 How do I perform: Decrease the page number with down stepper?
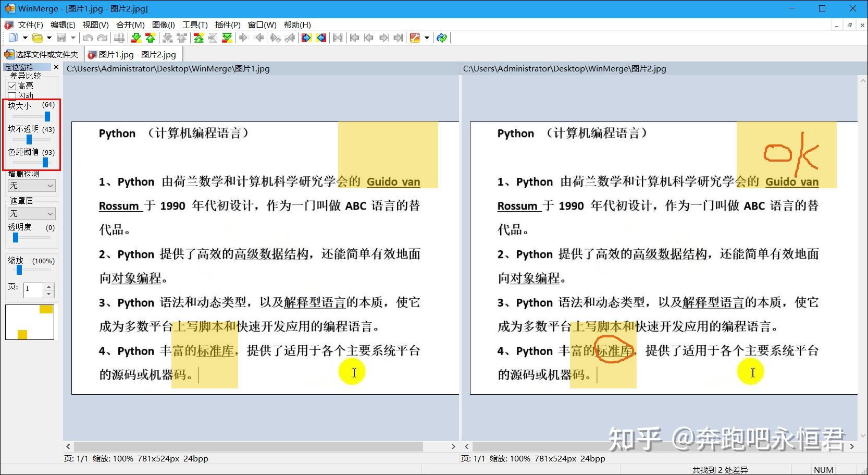pos(49,294)
